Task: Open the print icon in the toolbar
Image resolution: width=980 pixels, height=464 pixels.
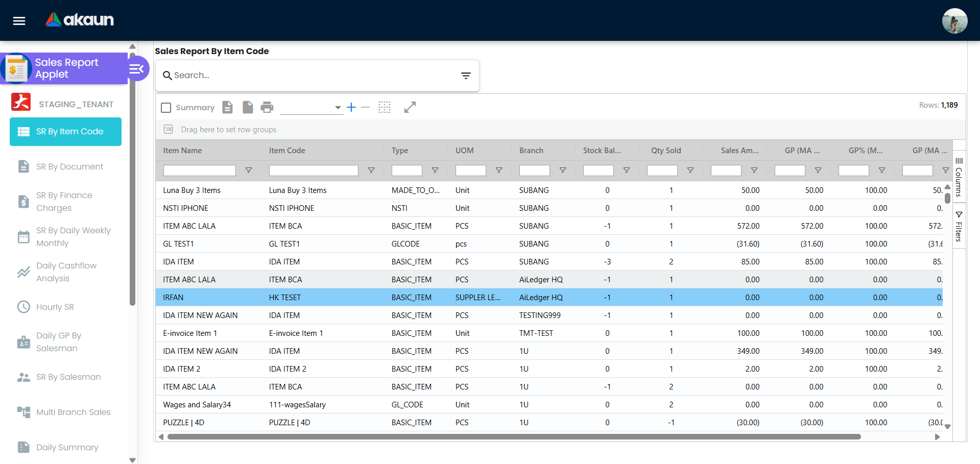Action: pyautogui.click(x=267, y=107)
